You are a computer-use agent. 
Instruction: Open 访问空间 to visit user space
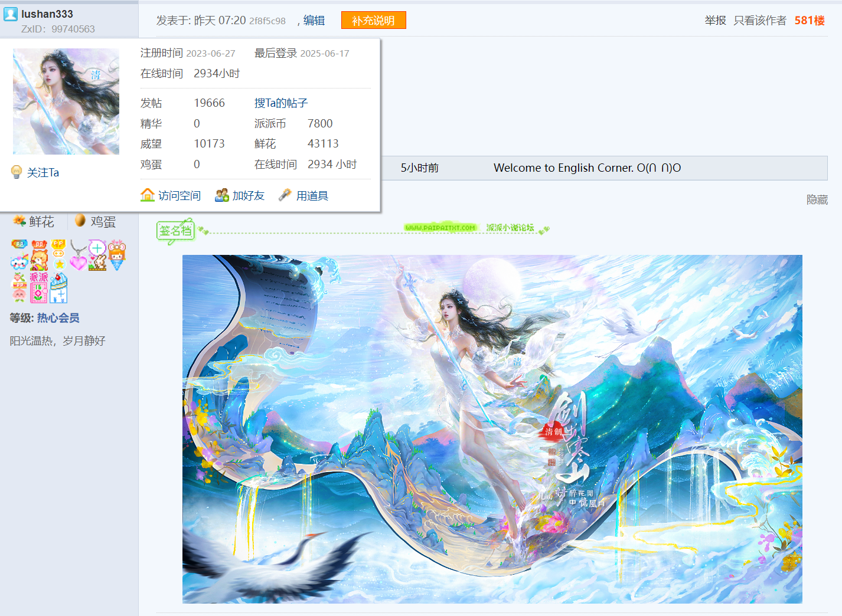(x=180, y=195)
